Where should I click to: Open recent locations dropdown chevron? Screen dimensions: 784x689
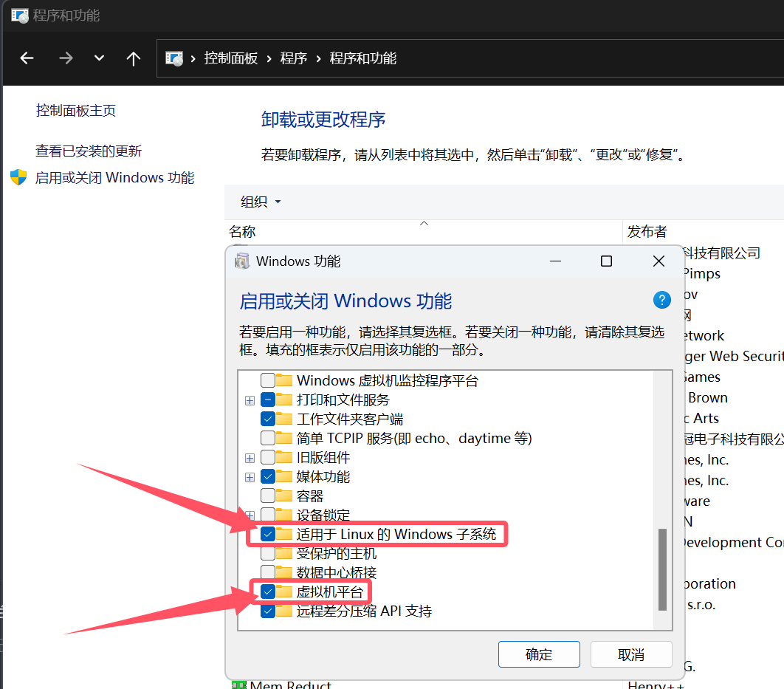(x=99, y=58)
